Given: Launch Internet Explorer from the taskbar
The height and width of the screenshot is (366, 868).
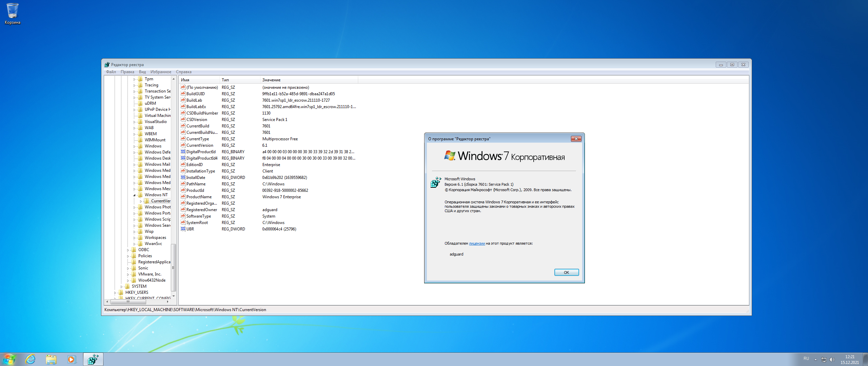Looking at the screenshot, I should (31, 360).
